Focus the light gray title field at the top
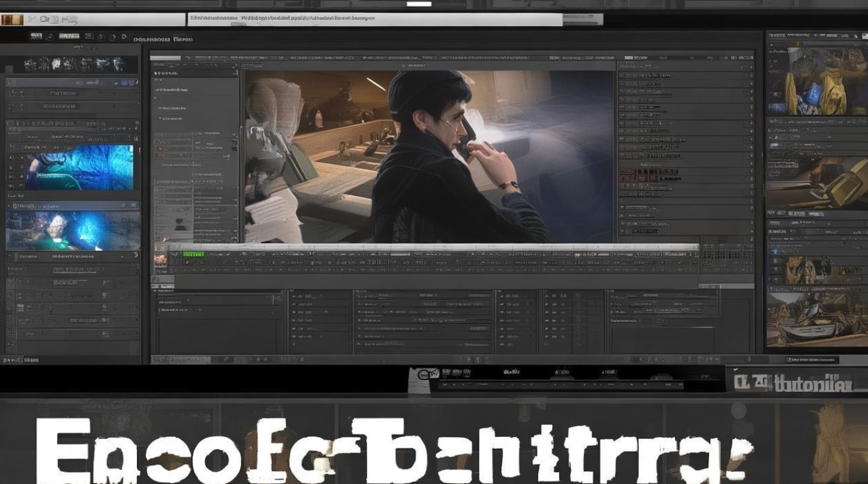 [x=375, y=20]
